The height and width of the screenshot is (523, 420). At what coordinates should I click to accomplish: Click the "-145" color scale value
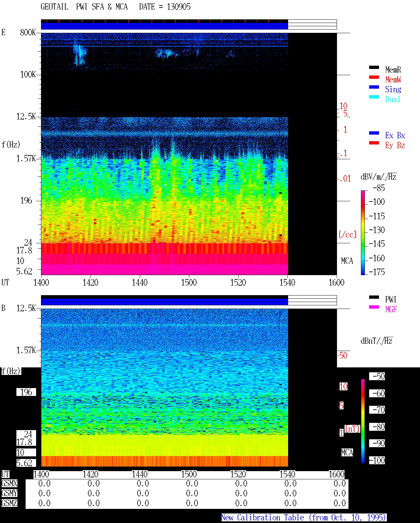(377, 244)
